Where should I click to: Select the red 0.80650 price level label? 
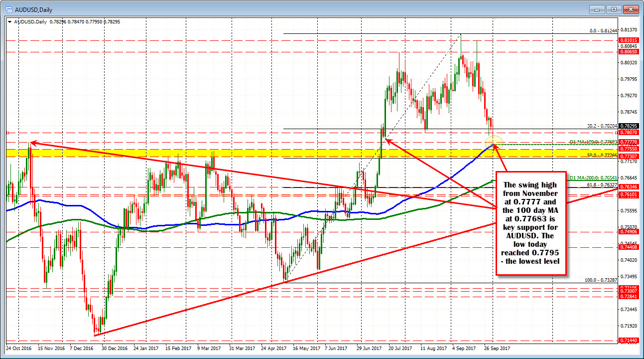pyautogui.click(x=628, y=51)
